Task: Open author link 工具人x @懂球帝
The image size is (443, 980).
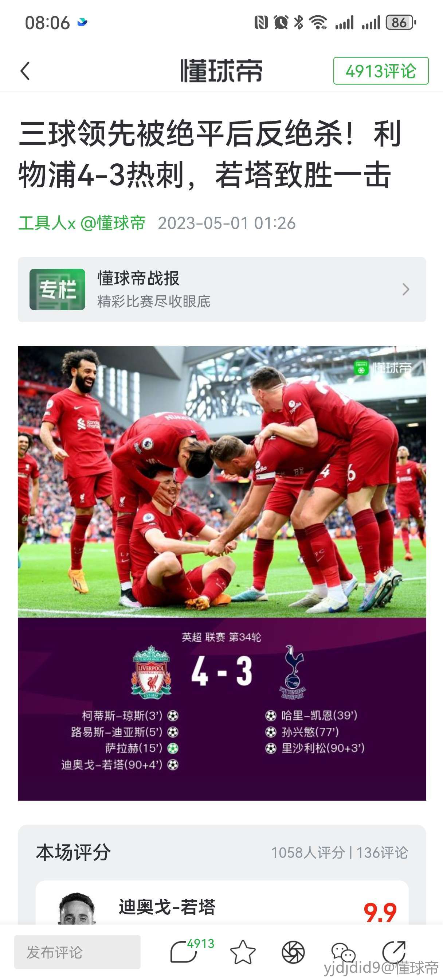Action: pyautogui.click(x=82, y=223)
